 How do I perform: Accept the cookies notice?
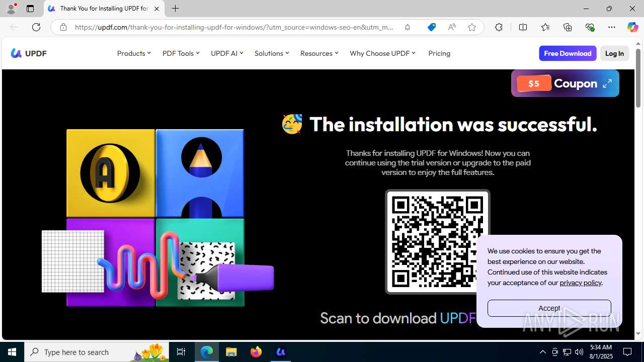click(x=549, y=308)
